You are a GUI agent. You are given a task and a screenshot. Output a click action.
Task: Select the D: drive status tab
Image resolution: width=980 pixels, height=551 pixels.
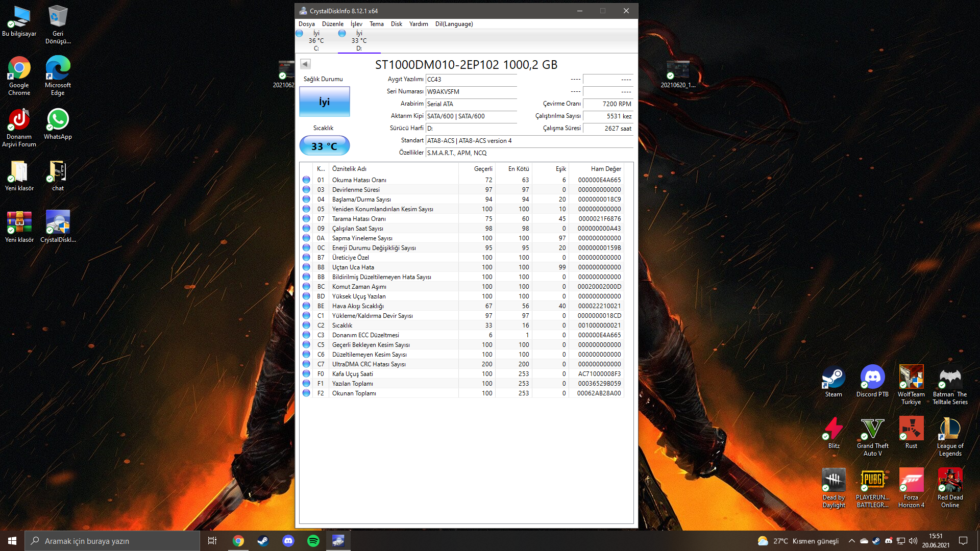pyautogui.click(x=358, y=41)
